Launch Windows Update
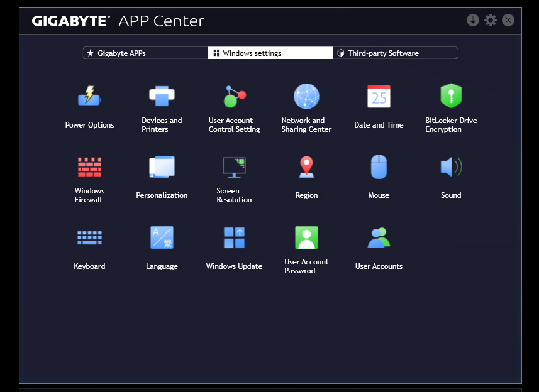The image size is (539, 392). 234,238
